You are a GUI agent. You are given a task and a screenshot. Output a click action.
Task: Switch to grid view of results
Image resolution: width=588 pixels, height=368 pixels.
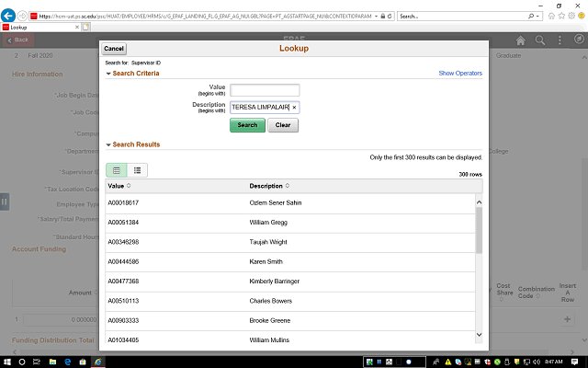117,170
